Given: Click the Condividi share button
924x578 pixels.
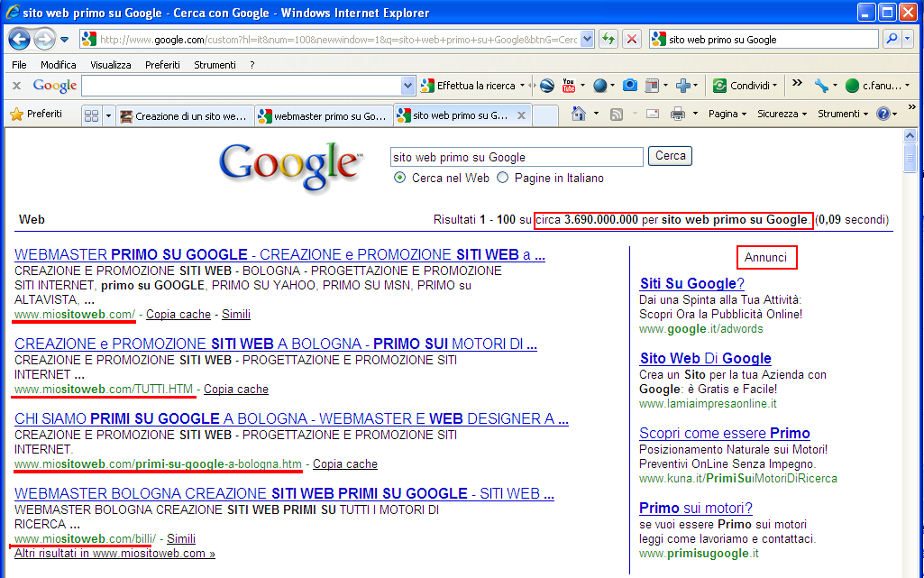Looking at the screenshot, I should click(x=745, y=86).
